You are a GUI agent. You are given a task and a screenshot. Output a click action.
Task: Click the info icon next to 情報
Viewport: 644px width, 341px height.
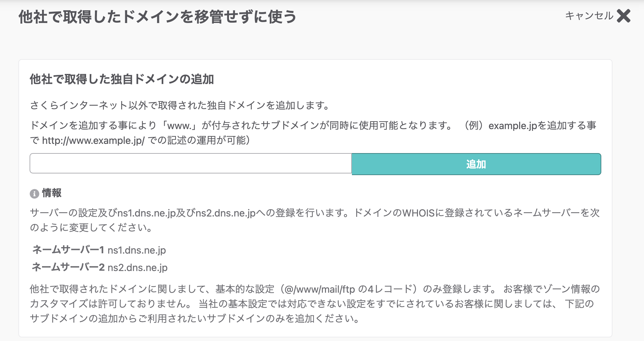34,193
